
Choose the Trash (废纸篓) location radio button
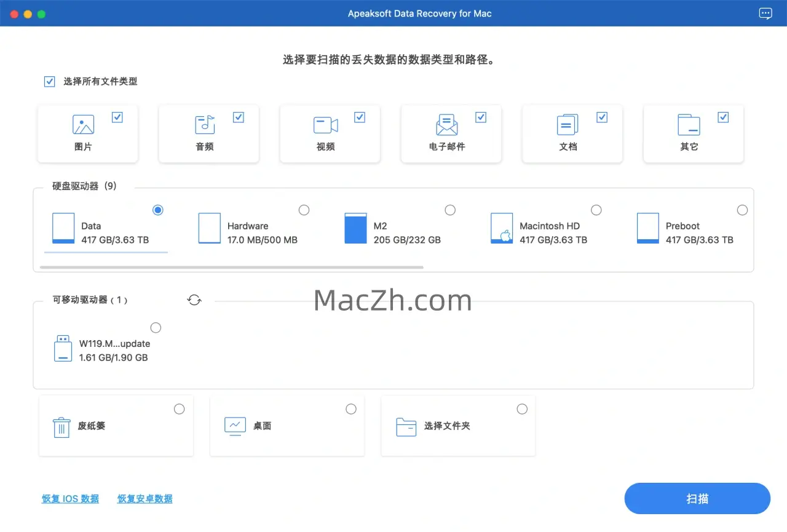tap(179, 409)
